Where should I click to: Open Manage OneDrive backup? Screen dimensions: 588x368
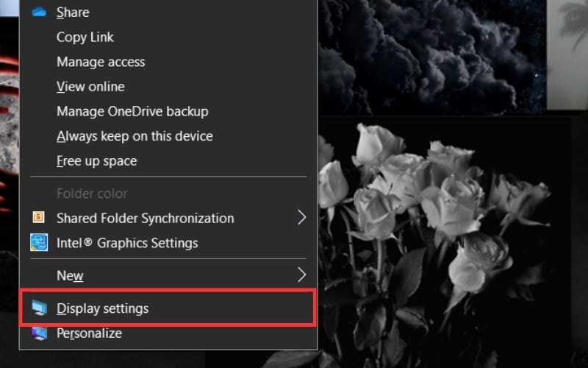tap(168, 112)
